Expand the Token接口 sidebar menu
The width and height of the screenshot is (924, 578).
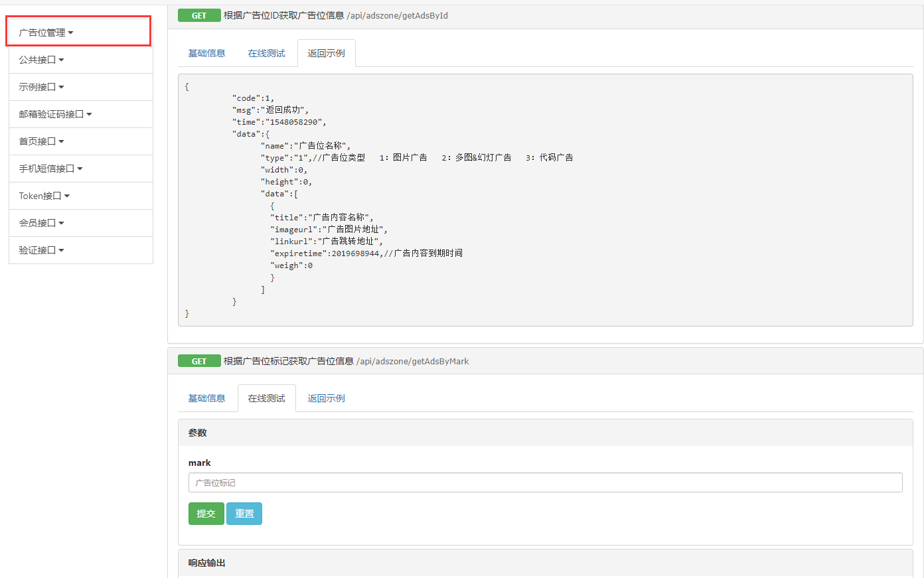(81, 196)
